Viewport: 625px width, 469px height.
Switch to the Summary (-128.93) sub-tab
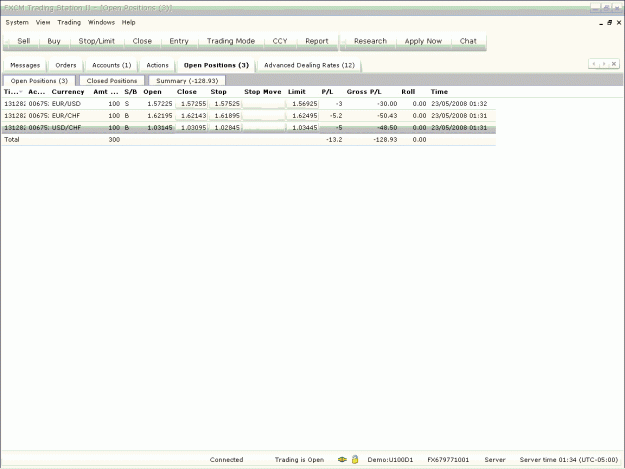(x=187, y=81)
